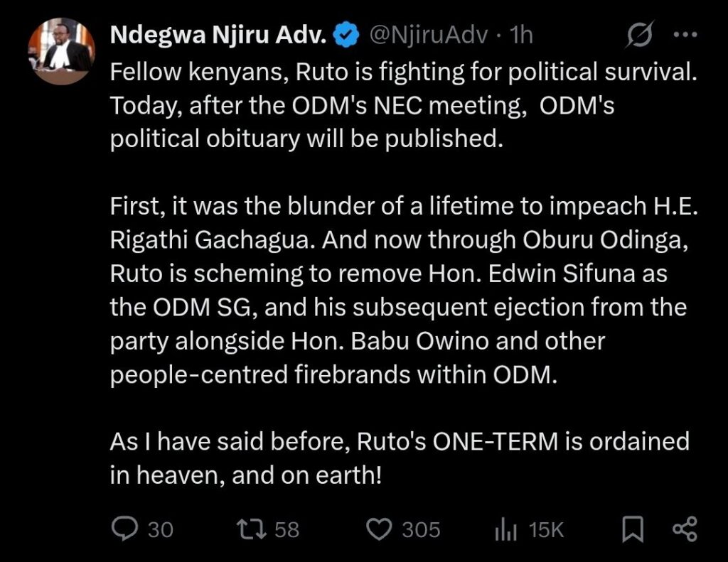Open the Ndegwa Njiru profile picture

[61, 50]
